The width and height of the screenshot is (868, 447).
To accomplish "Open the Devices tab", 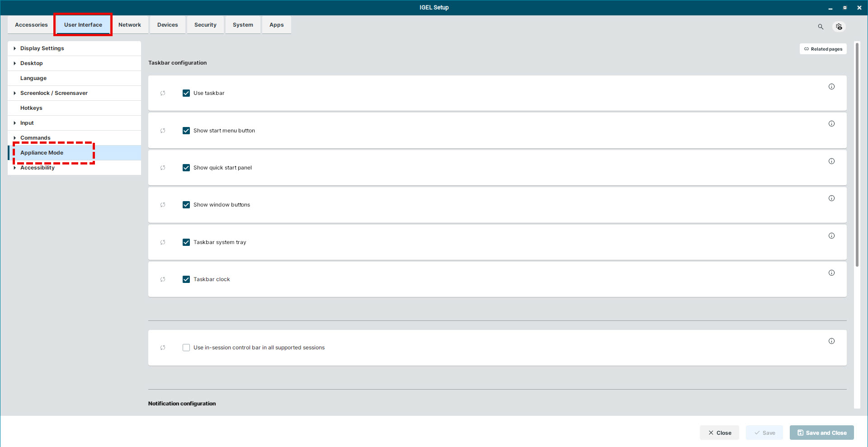I will (168, 25).
